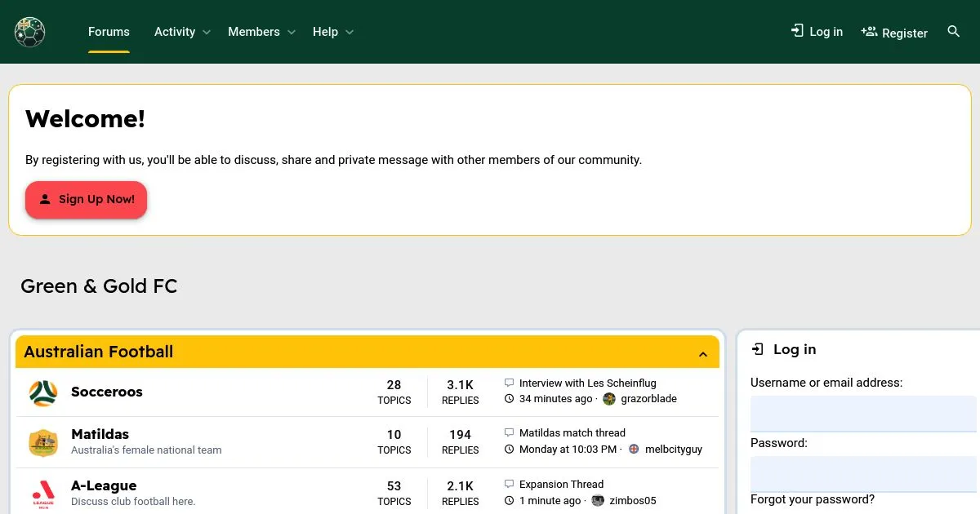Collapse the Australian Football category
Screen dimensions: 980x514
703,354
